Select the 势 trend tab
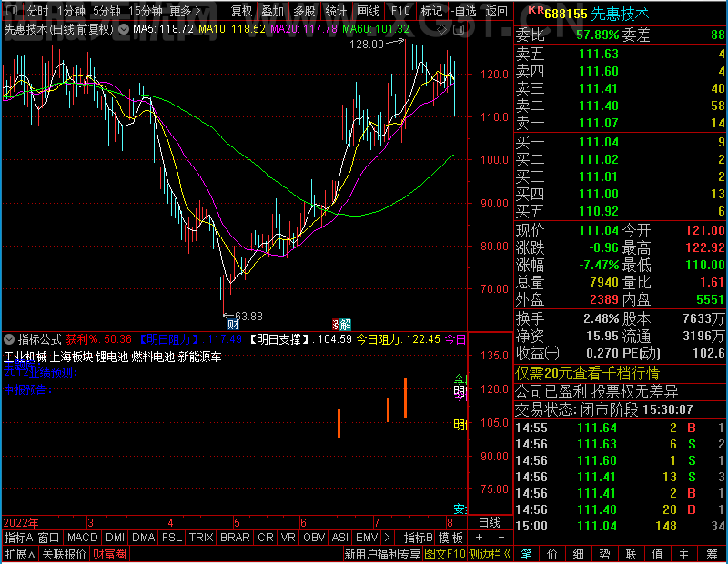The image size is (728, 564). (x=604, y=554)
